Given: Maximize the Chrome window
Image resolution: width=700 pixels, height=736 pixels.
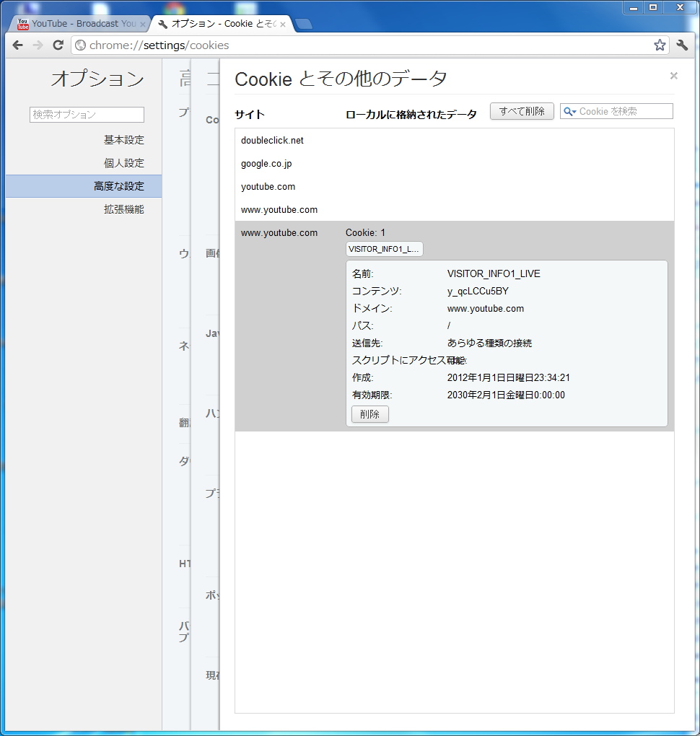Looking at the screenshot, I should click(x=653, y=7).
